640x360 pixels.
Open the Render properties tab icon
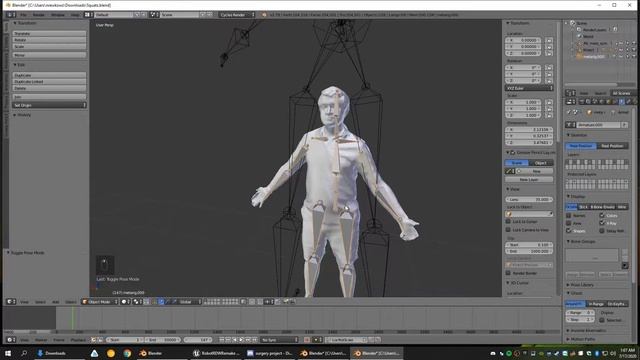582,102
